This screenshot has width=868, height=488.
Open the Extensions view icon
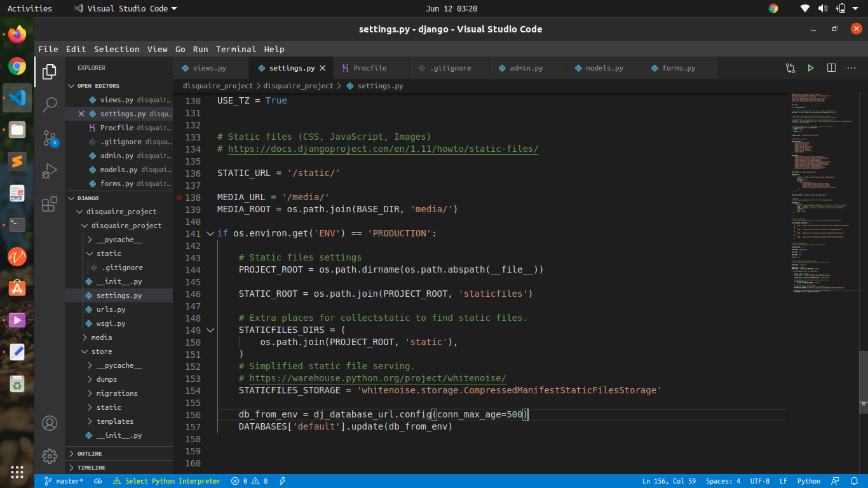click(50, 203)
